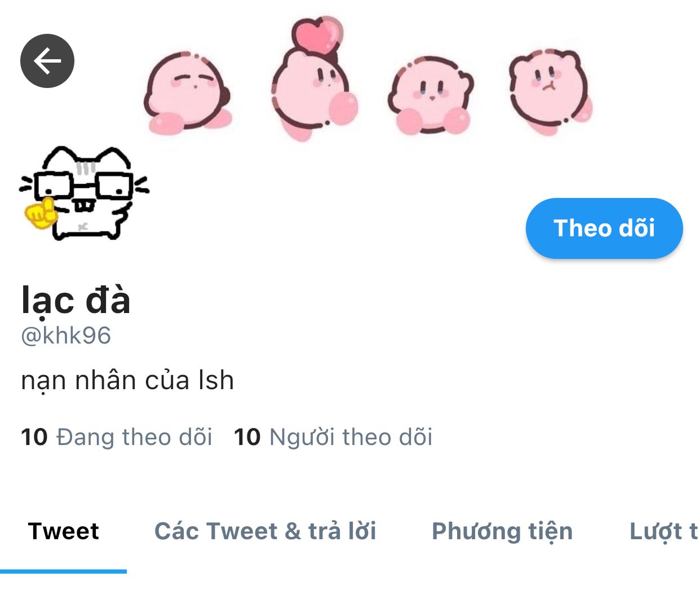Tap the back arrow icon

(47, 61)
